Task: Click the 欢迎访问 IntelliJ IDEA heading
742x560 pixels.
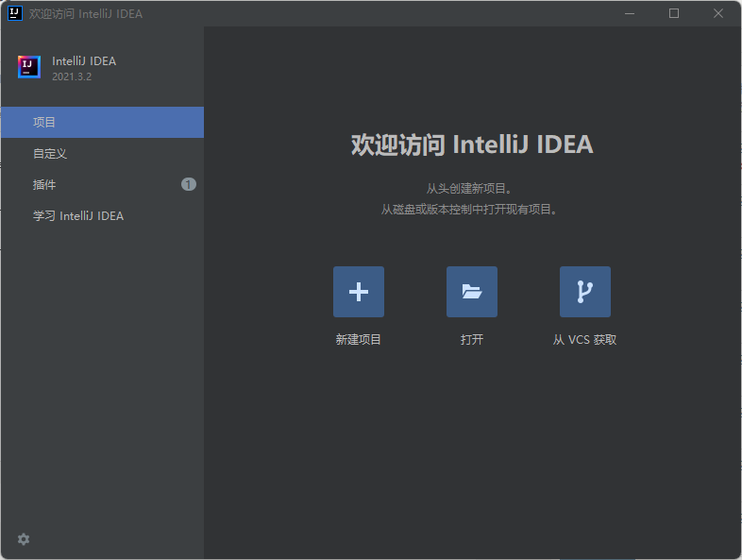Action: click(472, 144)
